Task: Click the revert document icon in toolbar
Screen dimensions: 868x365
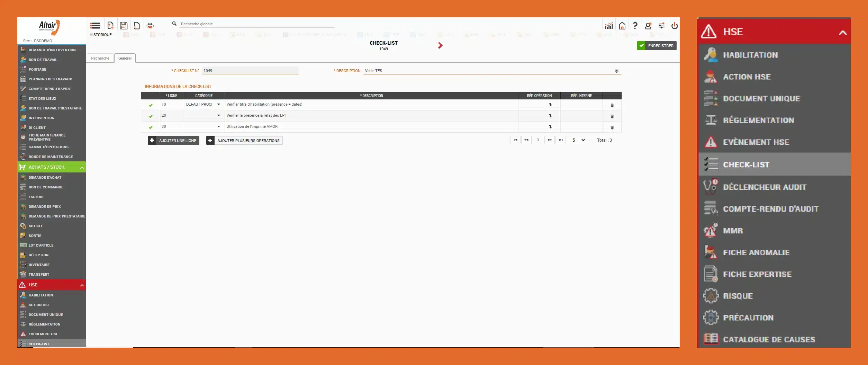Action: pos(137,26)
